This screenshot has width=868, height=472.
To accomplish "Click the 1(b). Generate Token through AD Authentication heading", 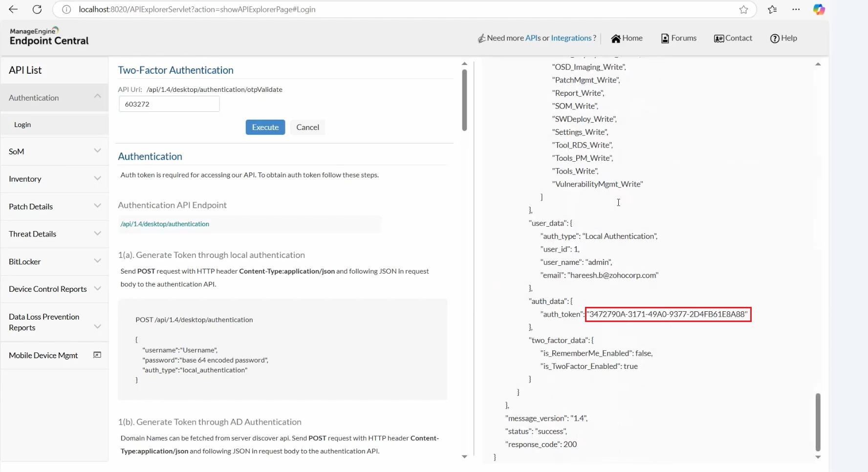I will tap(210, 422).
